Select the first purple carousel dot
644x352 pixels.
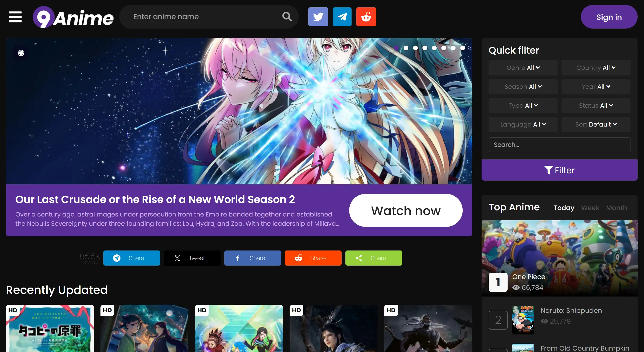[396, 48]
